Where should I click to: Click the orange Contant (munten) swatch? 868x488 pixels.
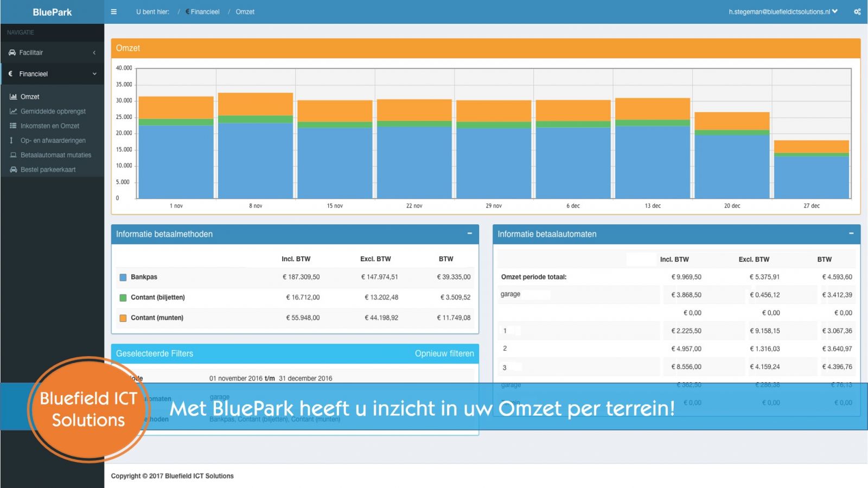click(123, 318)
